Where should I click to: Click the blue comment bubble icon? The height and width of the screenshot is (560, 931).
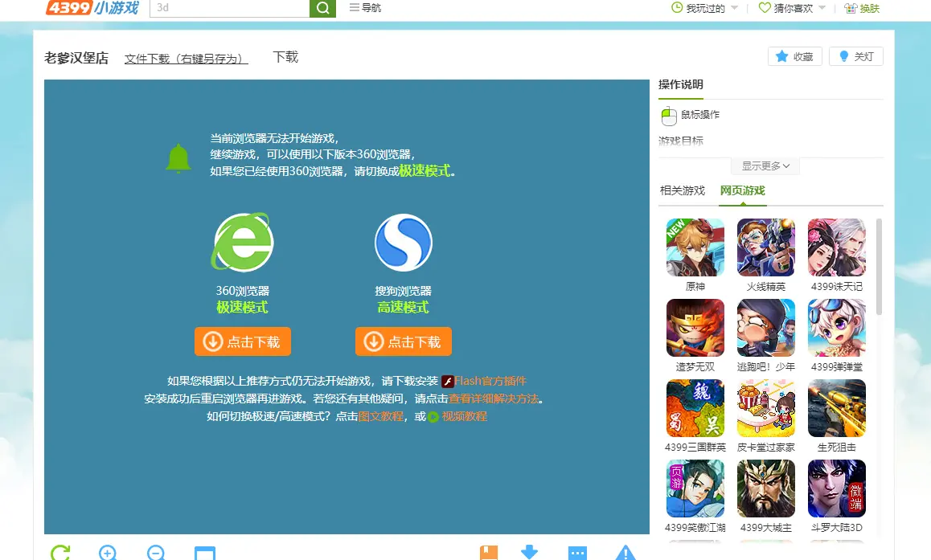tap(577, 552)
